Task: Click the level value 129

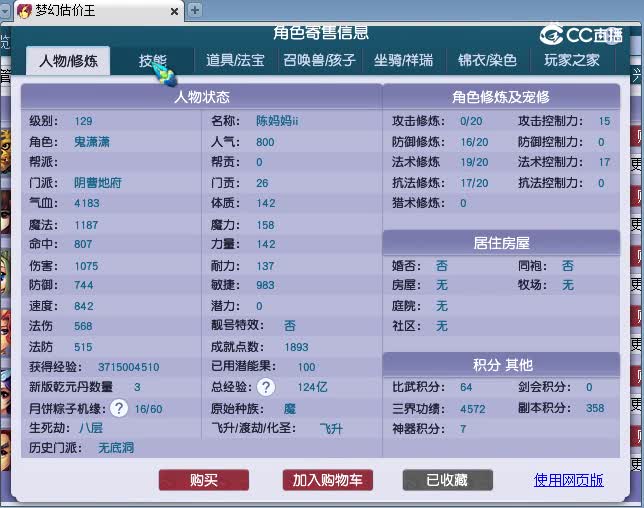Action: coord(83,121)
